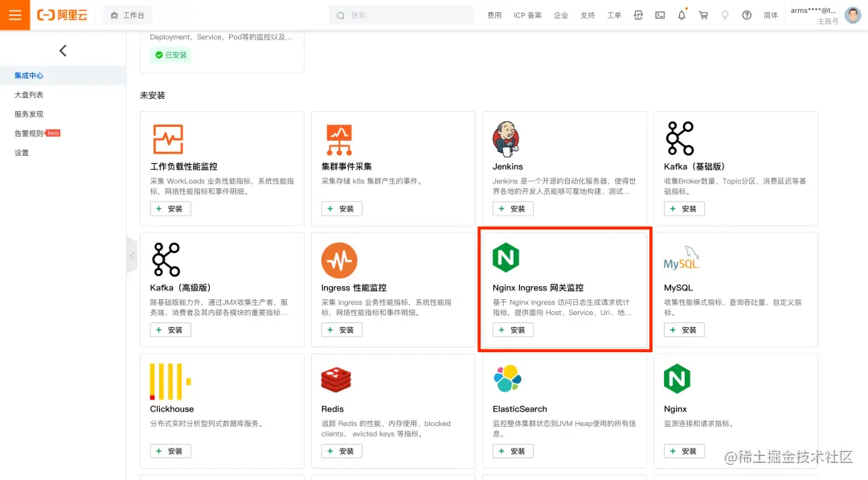This screenshot has height=480, width=868.
Task: Click the Clickhouse logo icon
Action: pyautogui.click(x=170, y=381)
